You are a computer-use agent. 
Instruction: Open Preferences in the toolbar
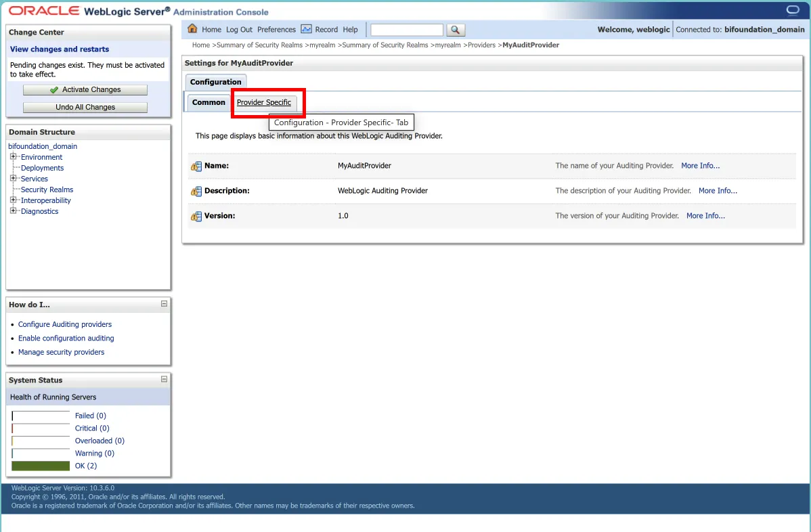276,30
